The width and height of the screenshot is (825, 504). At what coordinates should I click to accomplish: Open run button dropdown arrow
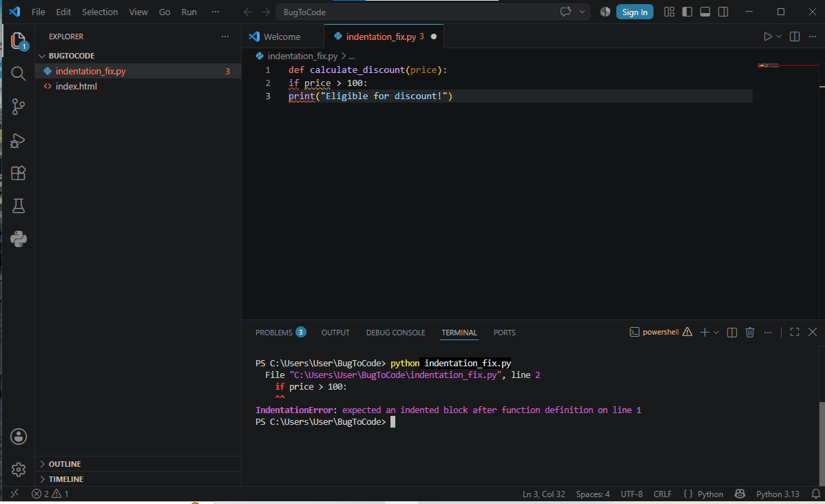[780, 36]
